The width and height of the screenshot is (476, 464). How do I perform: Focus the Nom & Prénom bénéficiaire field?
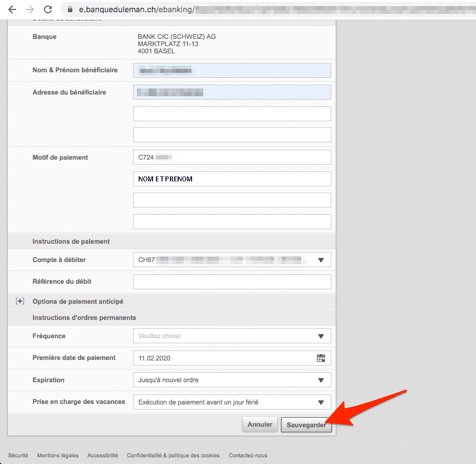coord(232,71)
